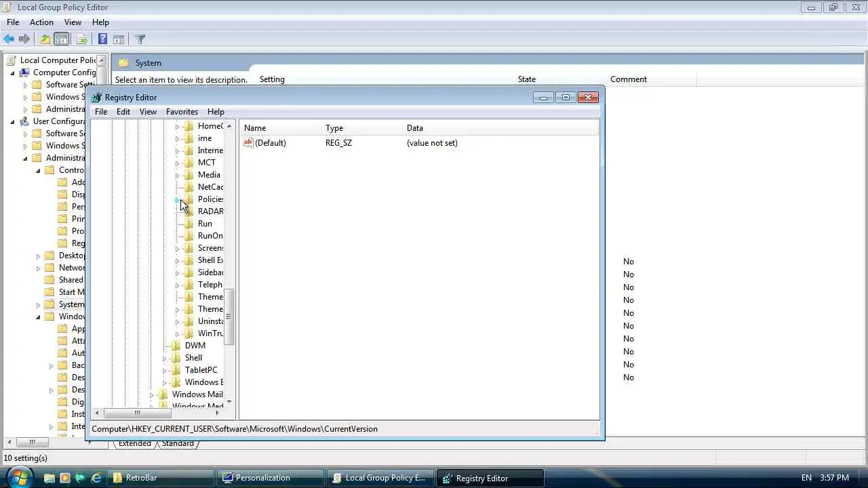Expand the HomeGroup registry key

[178, 127]
